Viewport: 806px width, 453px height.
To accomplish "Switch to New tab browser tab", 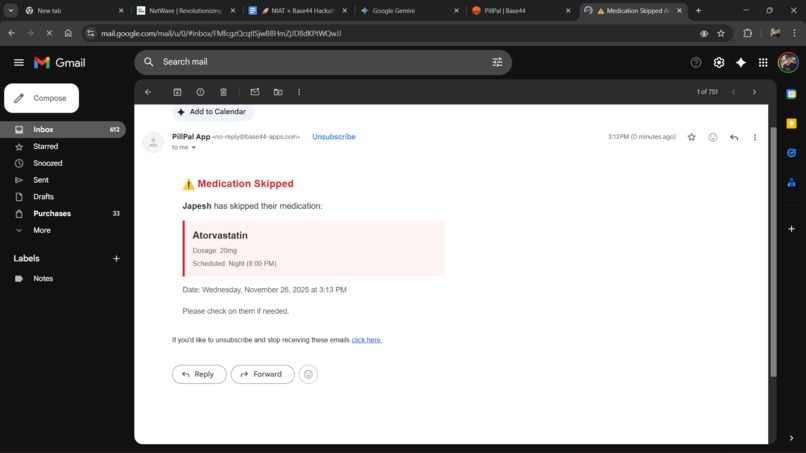I will pyautogui.click(x=72, y=10).
